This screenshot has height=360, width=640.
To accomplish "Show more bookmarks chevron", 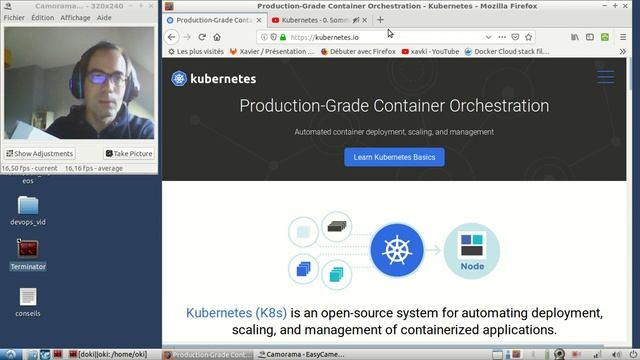I will [x=622, y=52].
